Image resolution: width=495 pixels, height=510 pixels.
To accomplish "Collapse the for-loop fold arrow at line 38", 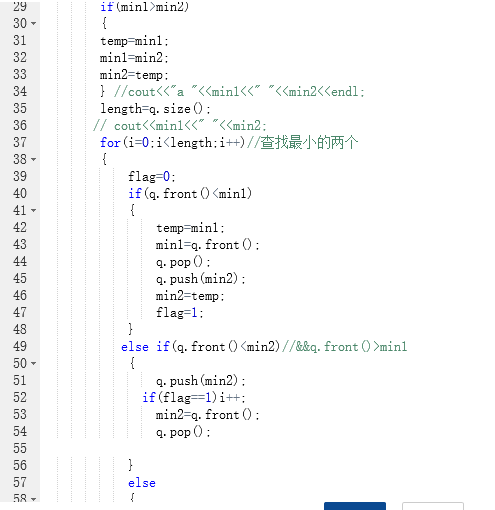I will (33, 160).
